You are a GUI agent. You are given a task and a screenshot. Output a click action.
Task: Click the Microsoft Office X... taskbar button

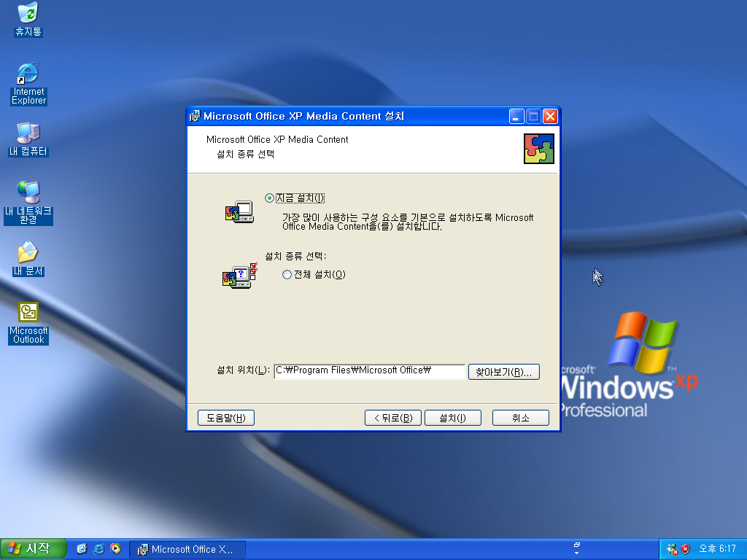click(x=187, y=550)
